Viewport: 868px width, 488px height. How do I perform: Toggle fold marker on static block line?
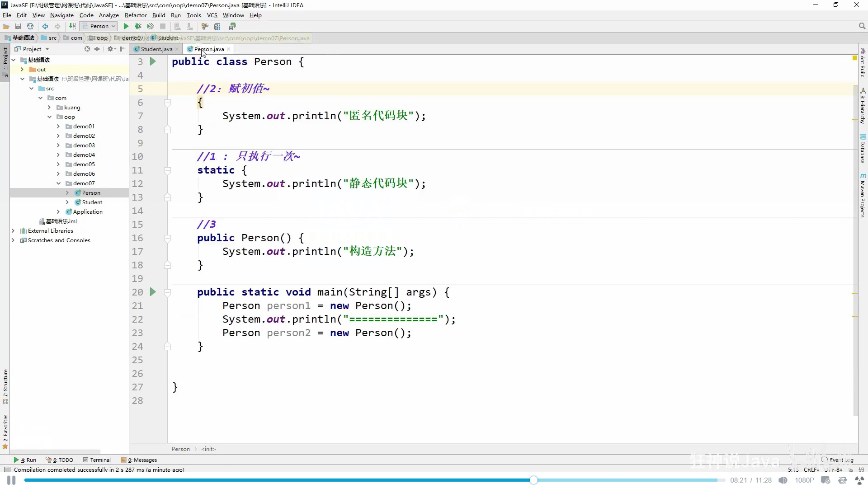coord(167,170)
